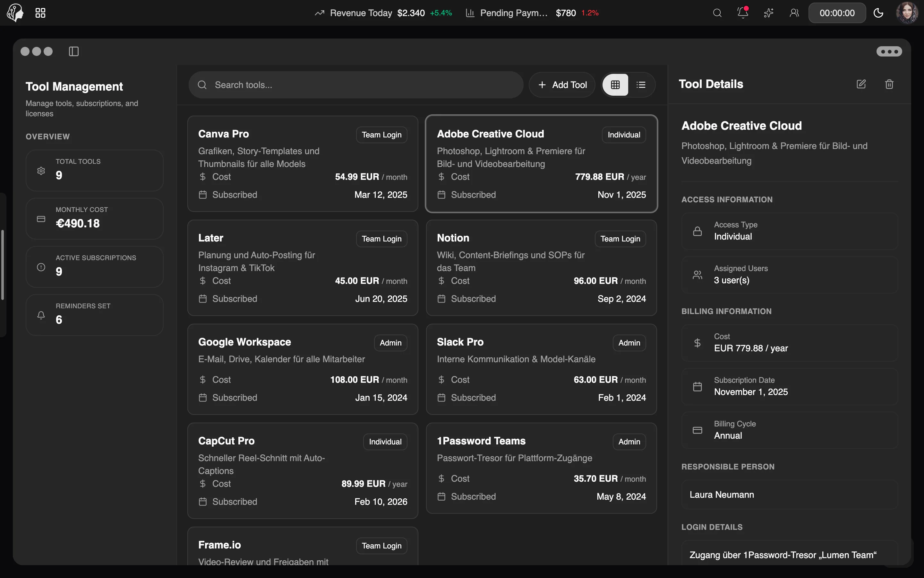Click the Individual badge on Adobe Creative Cloud card
Screen dimensions: 924x578
(623, 135)
